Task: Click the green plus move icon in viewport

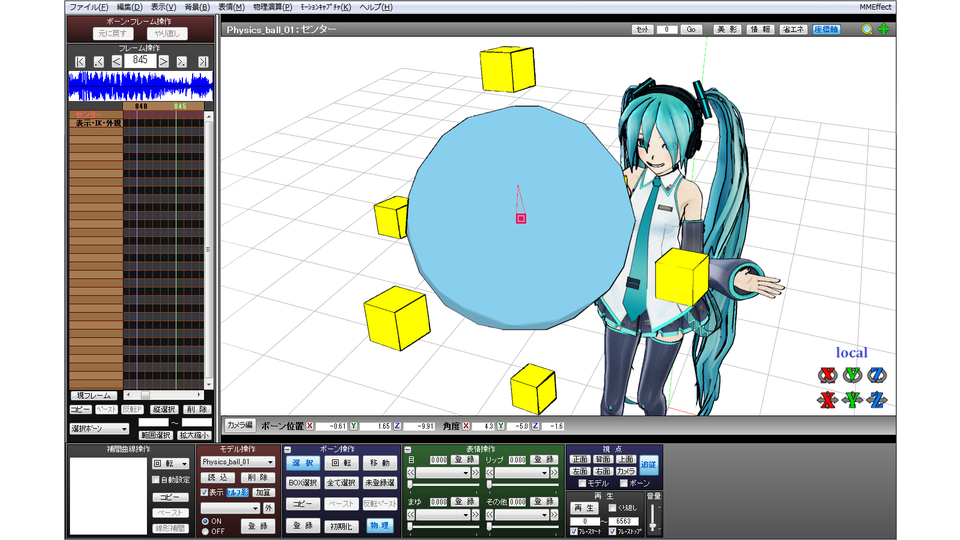Action: tap(883, 29)
